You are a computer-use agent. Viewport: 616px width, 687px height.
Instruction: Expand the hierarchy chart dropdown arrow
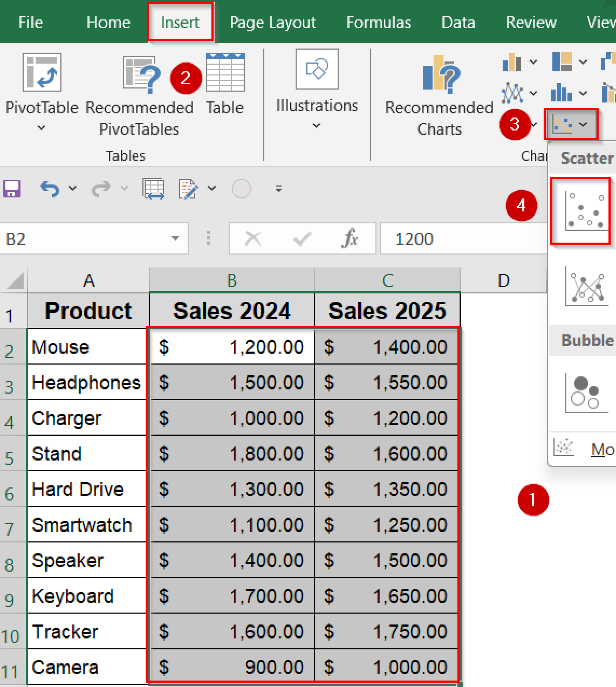point(583,62)
